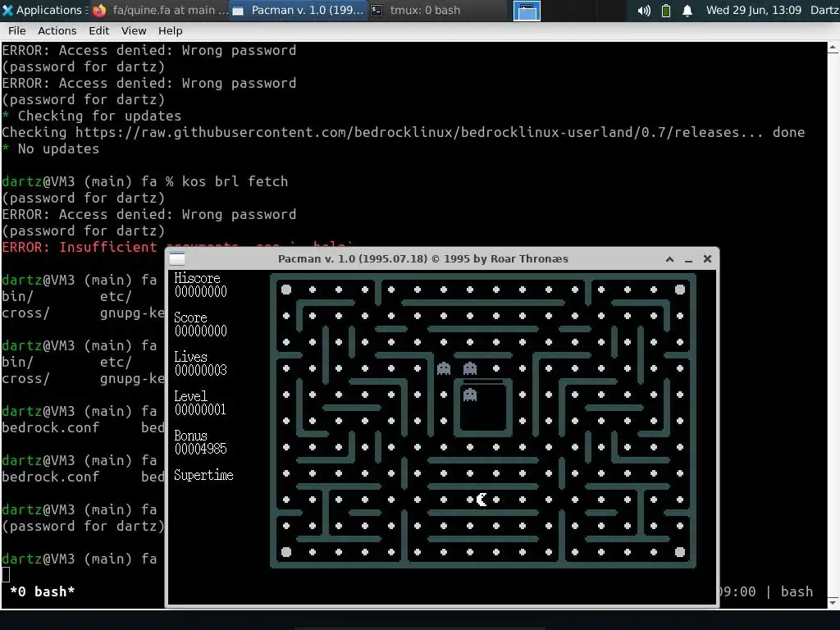The height and width of the screenshot is (630, 840).
Task: Click the Level value 00000001
Action: click(x=201, y=410)
